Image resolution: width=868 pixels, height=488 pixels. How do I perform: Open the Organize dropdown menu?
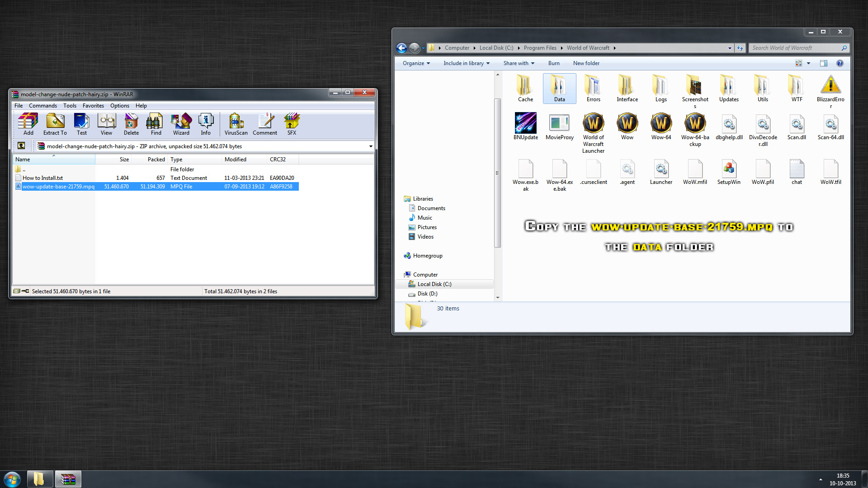pyautogui.click(x=416, y=63)
